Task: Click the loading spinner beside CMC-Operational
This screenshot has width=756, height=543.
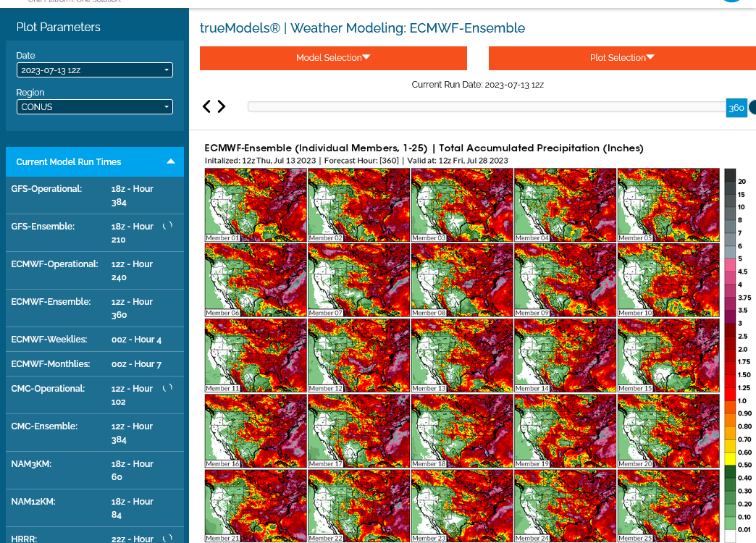Action: [167, 388]
